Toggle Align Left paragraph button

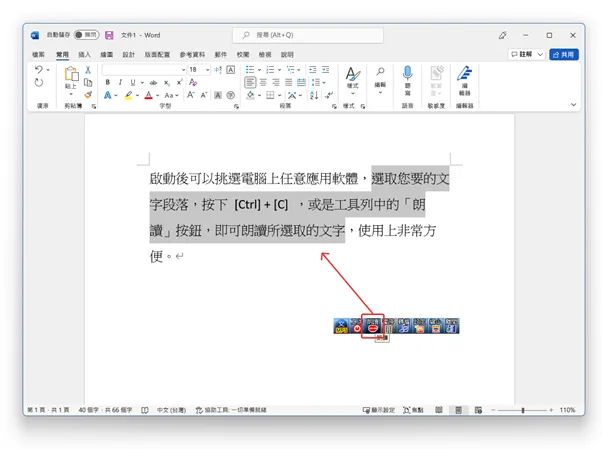pos(250,82)
